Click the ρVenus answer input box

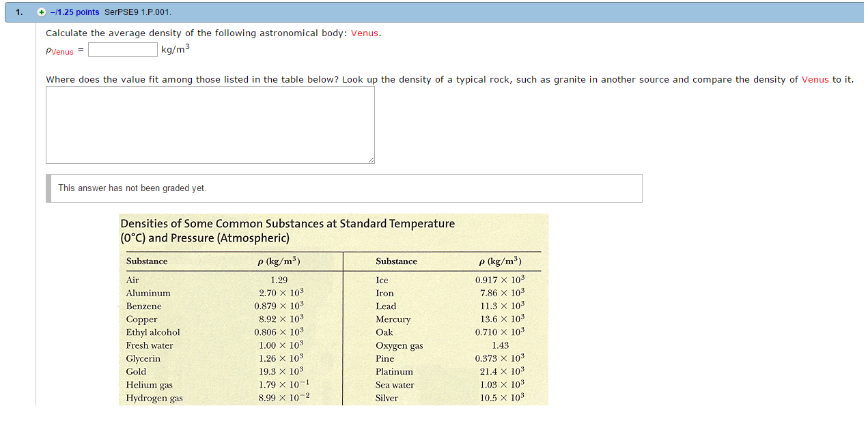pos(122,49)
